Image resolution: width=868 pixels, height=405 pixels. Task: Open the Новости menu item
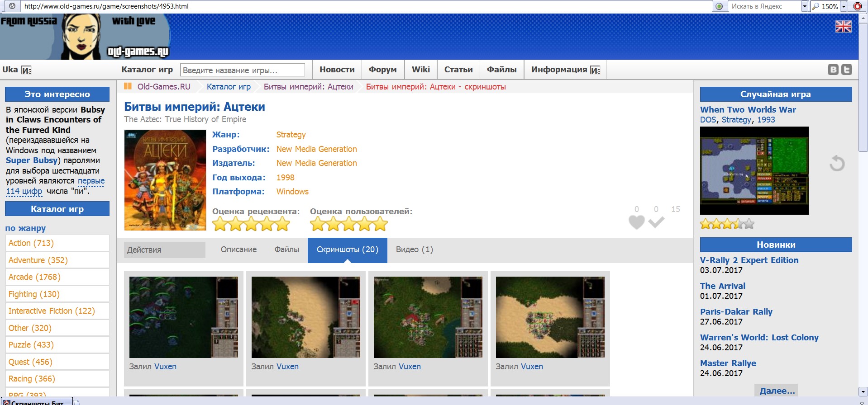coord(337,70)
